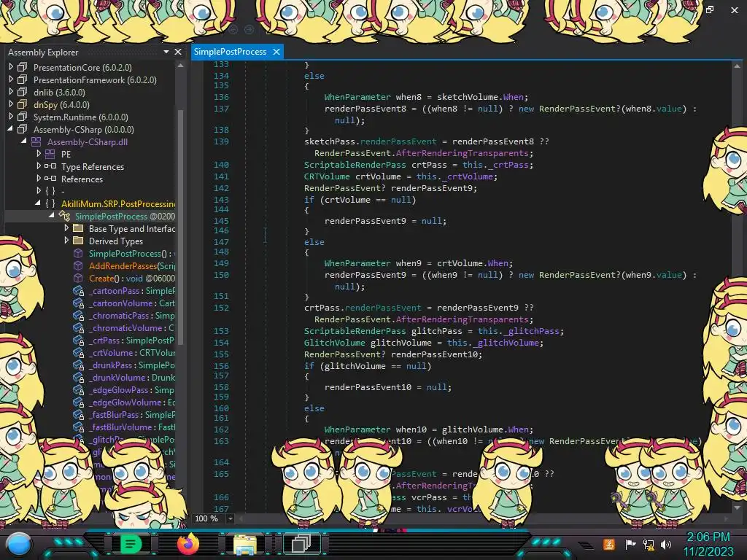747x560 pixels.
Task: Expand the dnSpy (6.4.0.0) assembly
Action: pyautogui.click(x=11, y=104)
